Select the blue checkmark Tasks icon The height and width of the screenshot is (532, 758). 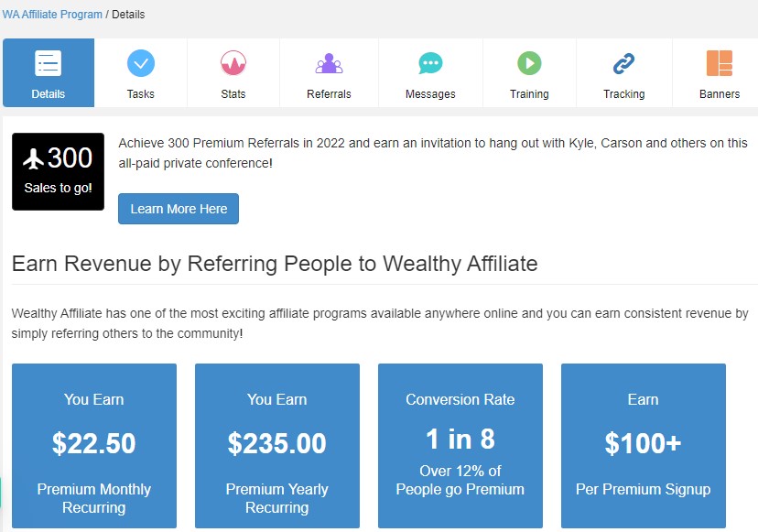pos(141,63)
